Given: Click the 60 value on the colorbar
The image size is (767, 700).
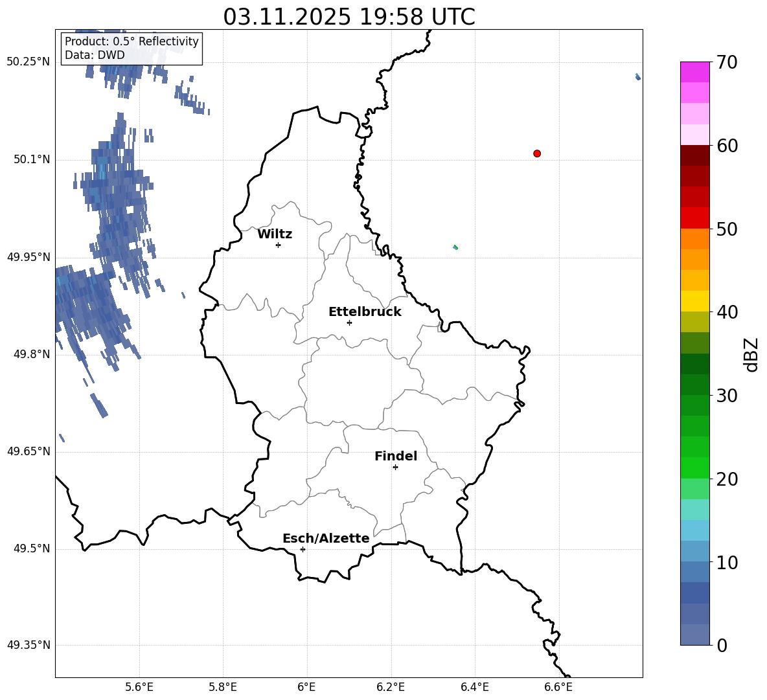Looking at the screenshot, I should pyautogui.click(x=727, y=146).
